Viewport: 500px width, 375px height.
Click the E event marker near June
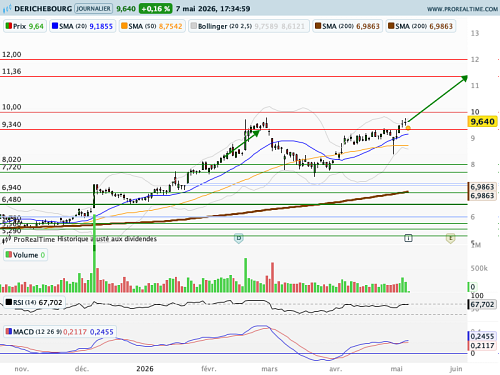(450, 238)
